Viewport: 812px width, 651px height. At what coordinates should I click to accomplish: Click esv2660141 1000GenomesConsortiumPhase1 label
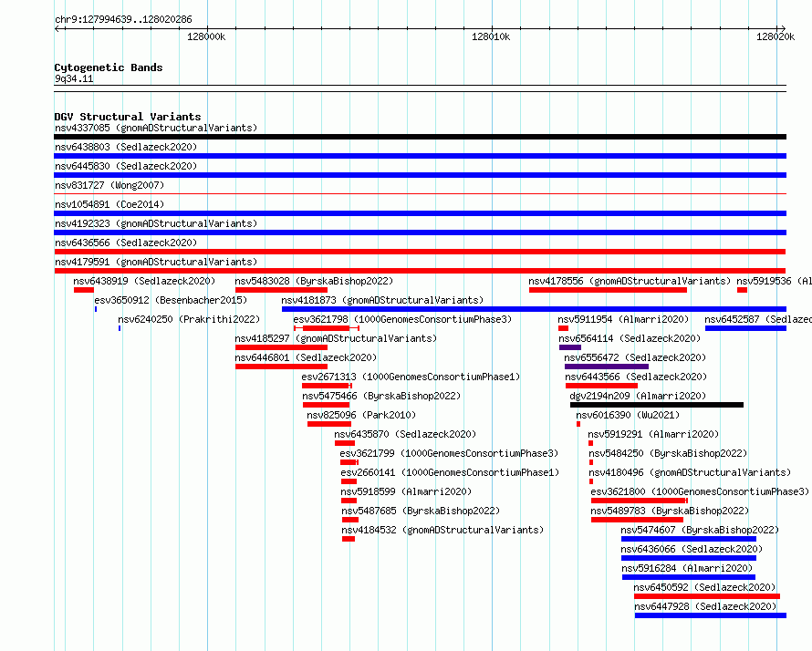[450, 472]
